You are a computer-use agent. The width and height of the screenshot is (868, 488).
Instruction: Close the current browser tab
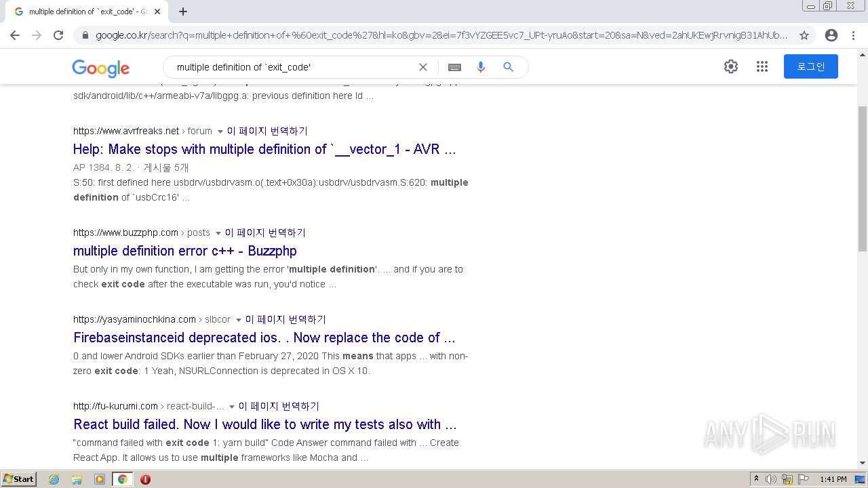[x=157, y=12]
